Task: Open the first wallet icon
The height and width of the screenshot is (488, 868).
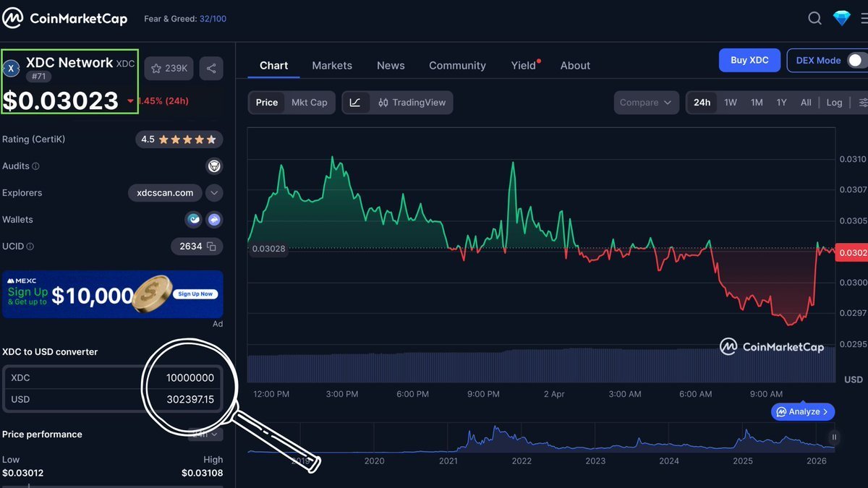Action: pos(193,220)
